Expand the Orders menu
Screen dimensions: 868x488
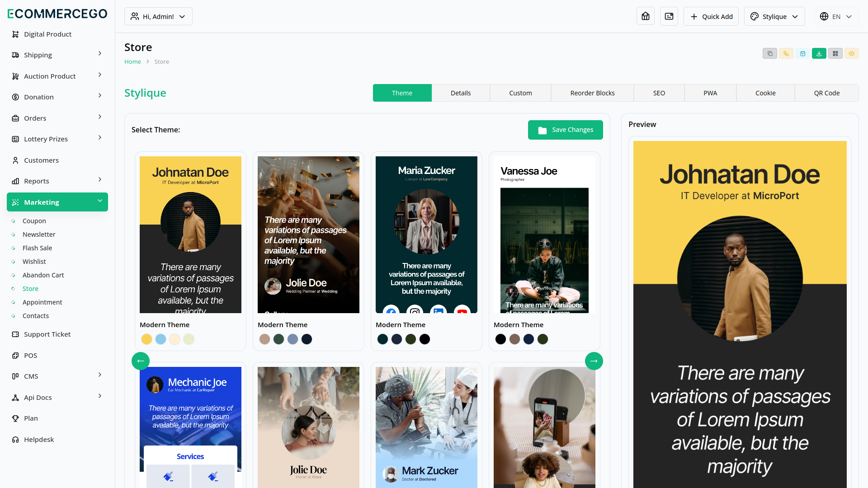(x=57, y=118)
